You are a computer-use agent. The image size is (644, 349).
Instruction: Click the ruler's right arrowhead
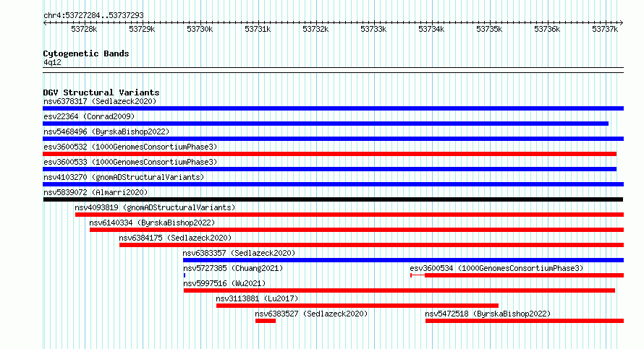(622, 23)
